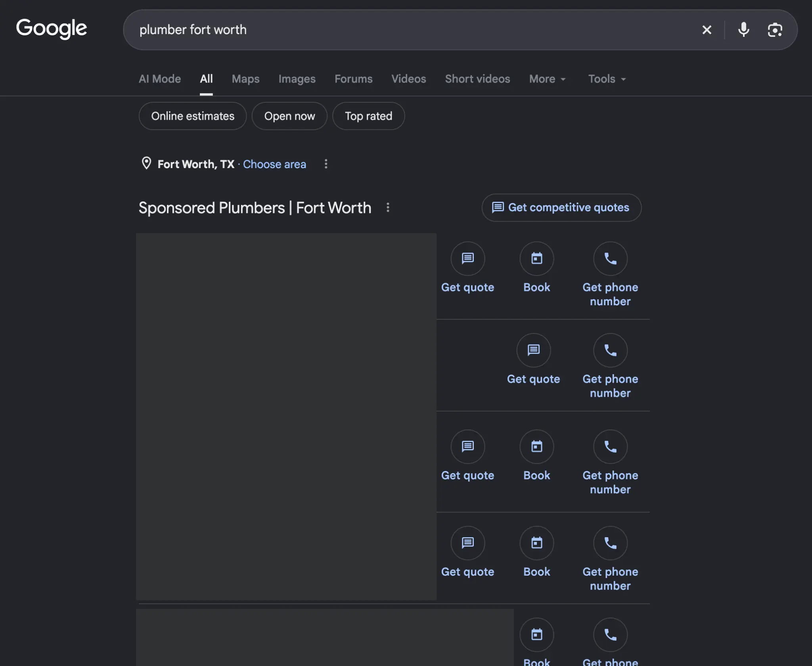This screenshot has width=812, height=666.
Task: Switch to AI Mode tab
Action: (160, 79)
